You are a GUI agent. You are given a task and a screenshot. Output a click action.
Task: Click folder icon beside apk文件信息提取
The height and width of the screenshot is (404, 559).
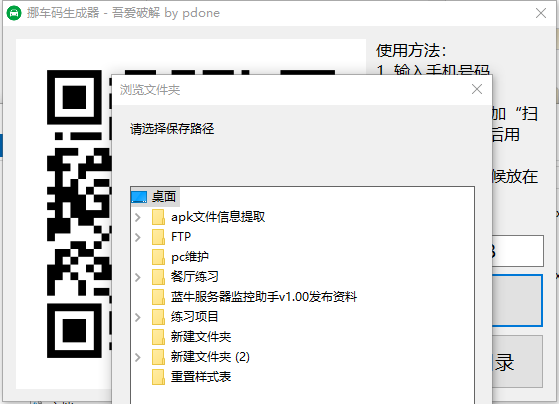click(x=158, y=217)
